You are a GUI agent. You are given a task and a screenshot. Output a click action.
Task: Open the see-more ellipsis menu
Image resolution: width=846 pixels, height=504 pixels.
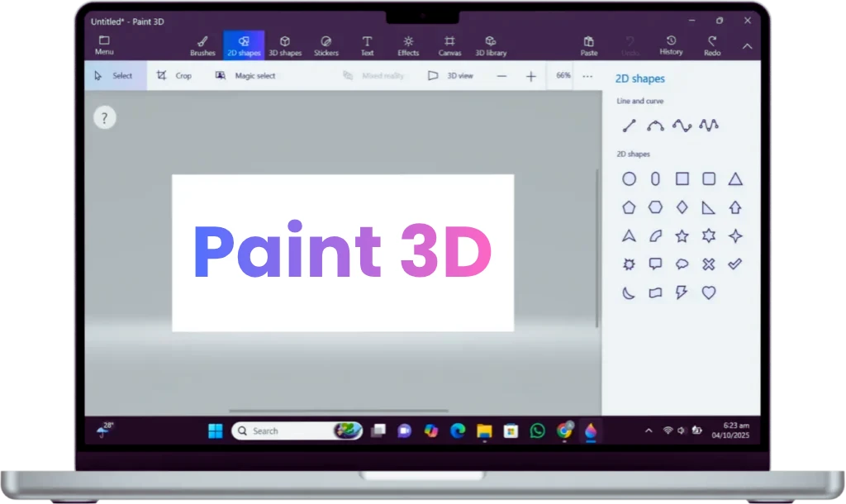pos(587,75)
